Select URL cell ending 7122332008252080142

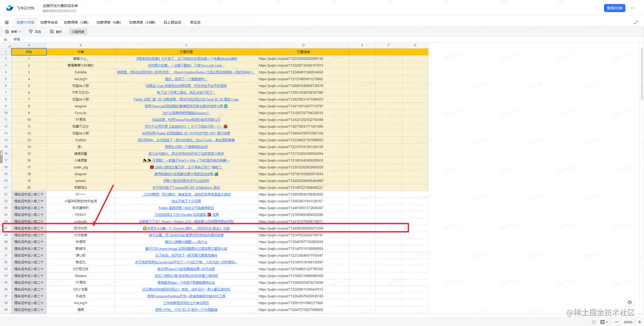click(x=303, y=58)
